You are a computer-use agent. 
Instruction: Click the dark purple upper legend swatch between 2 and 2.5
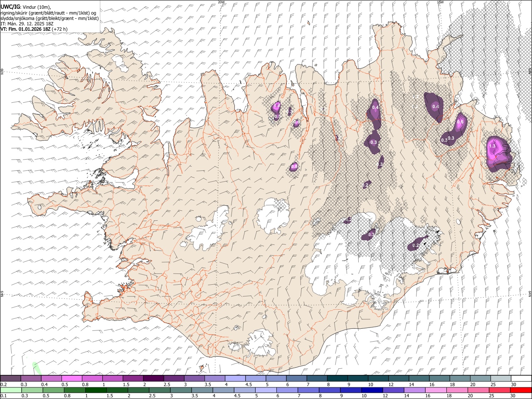coord(153,378)
